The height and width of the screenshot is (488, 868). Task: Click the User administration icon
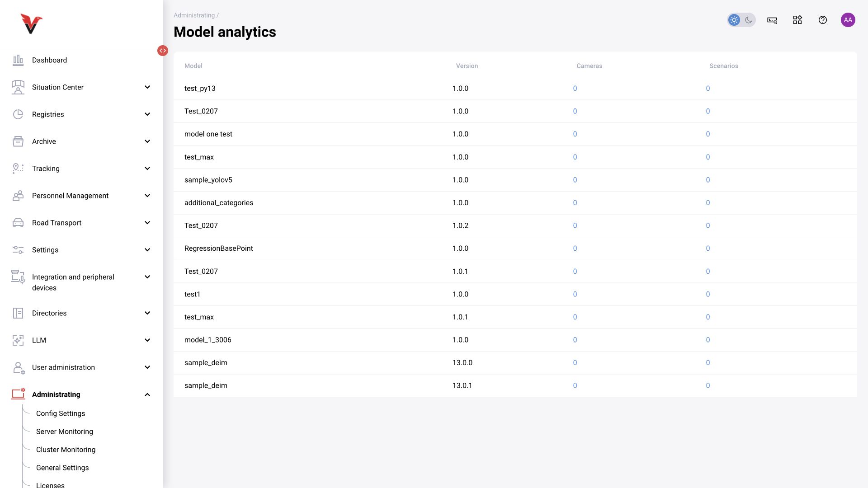click(19, 368)
